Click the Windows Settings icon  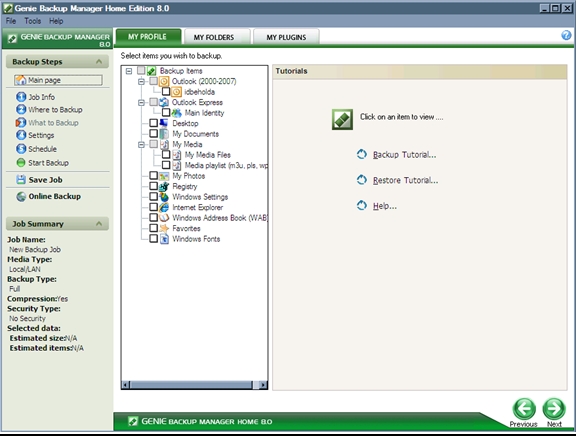click(164, 197)
